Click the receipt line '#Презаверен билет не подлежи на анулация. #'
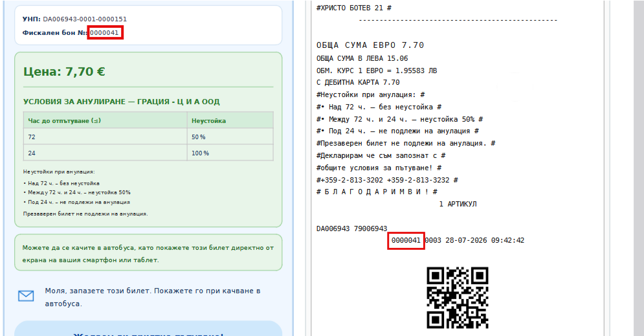Viewport: 644px width, 336px height. [x=406, y=143]
